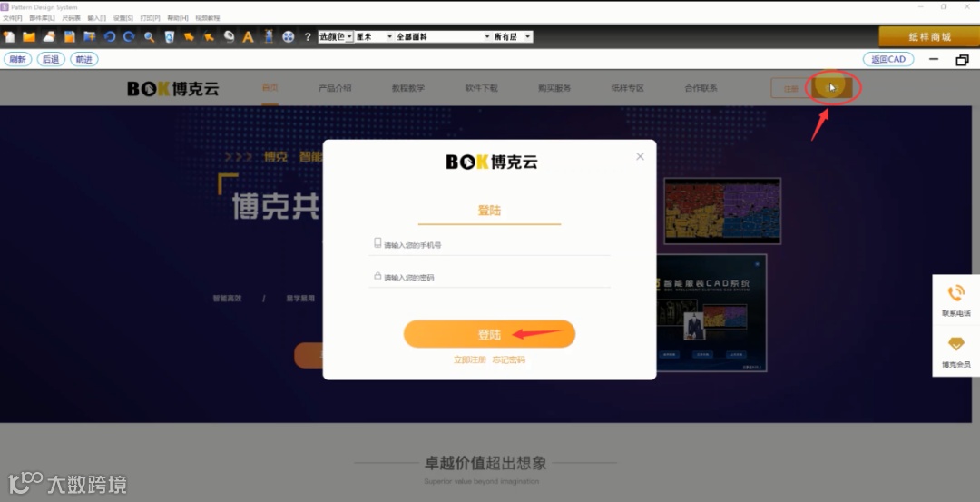Select the 登陆 tab heading in dialog

click(x=489, y=211)
